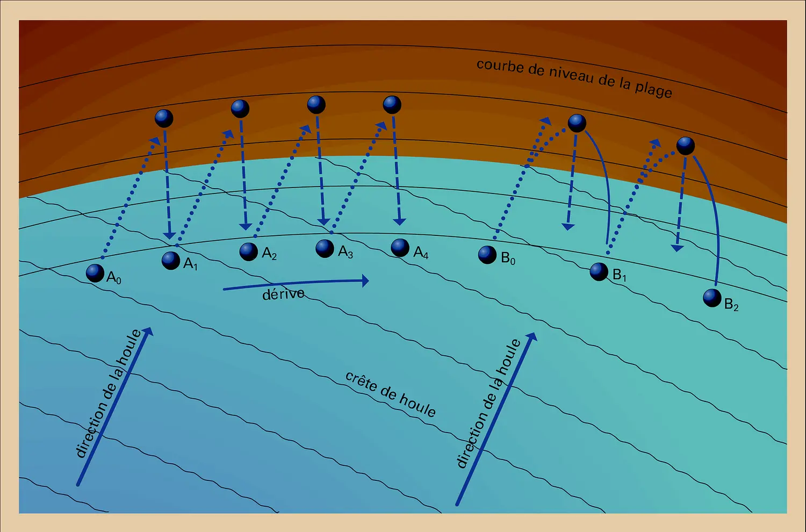Click the sphere labeled A4

tap(400, 248)
